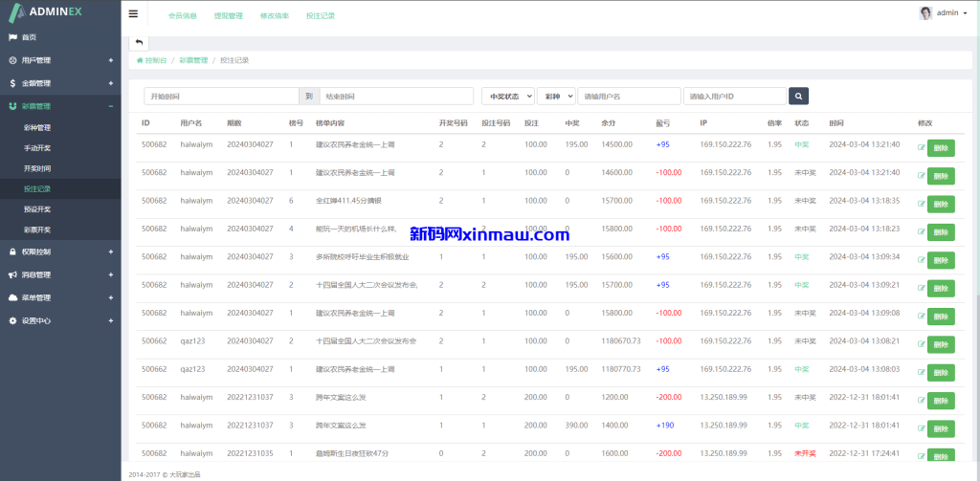Delete the 13:09:34 record
Image resolution: width=980 pixels, height=481 pixels.
tap(941, 260)
